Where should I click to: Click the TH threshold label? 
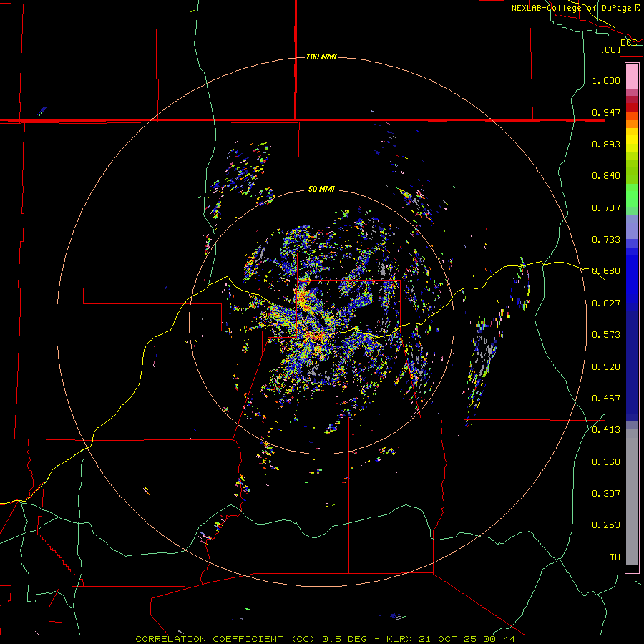point(615,557)
